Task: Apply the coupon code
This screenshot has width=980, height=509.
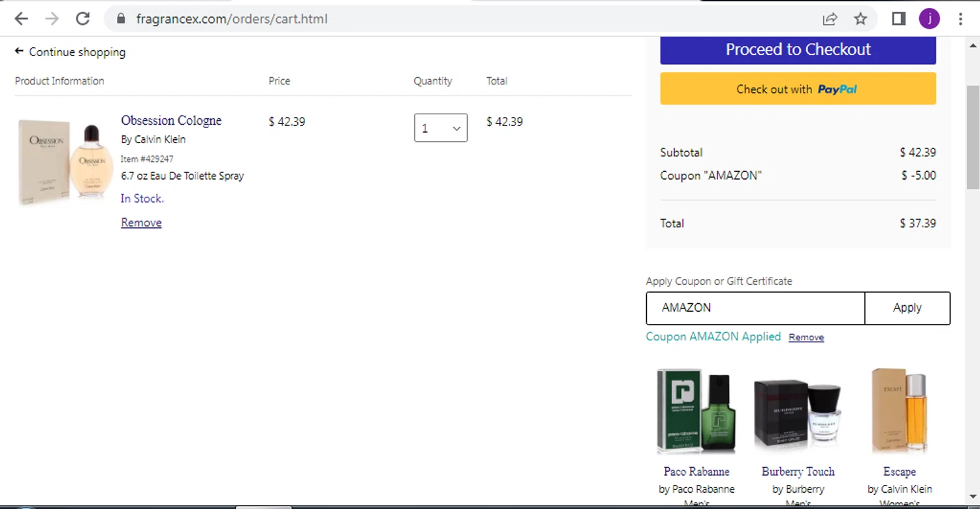Action: 907,308
